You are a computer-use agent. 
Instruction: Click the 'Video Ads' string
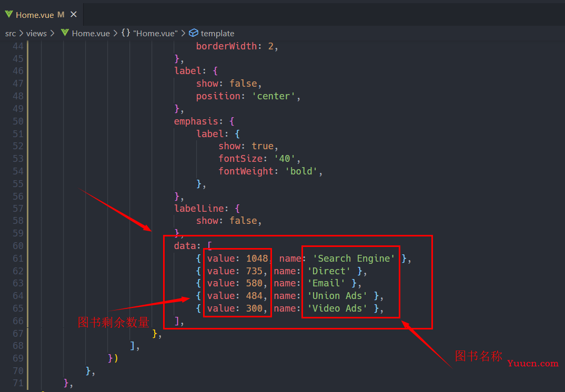point(337,308)
